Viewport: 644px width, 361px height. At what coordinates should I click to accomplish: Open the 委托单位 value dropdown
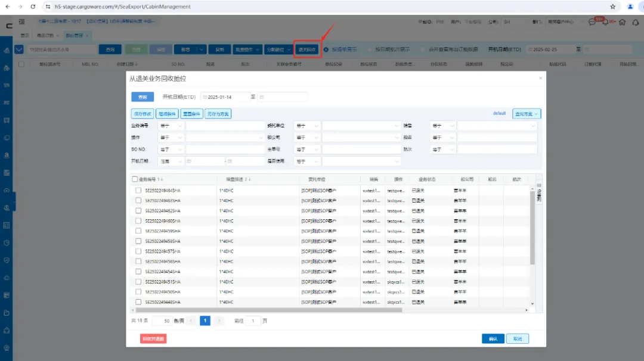click(x=361, y=126)
